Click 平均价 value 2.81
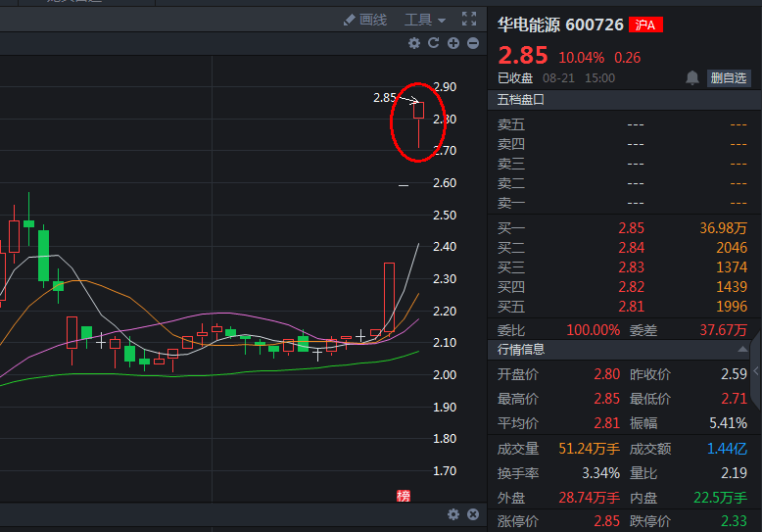 pyautogui.click(x=607, y=423)
